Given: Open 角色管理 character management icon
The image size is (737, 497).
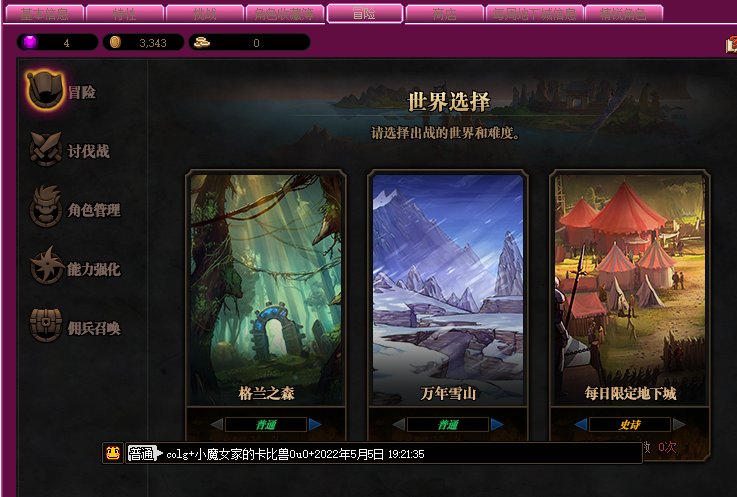Looking at the screenshot, I should (x=45, y=207).
